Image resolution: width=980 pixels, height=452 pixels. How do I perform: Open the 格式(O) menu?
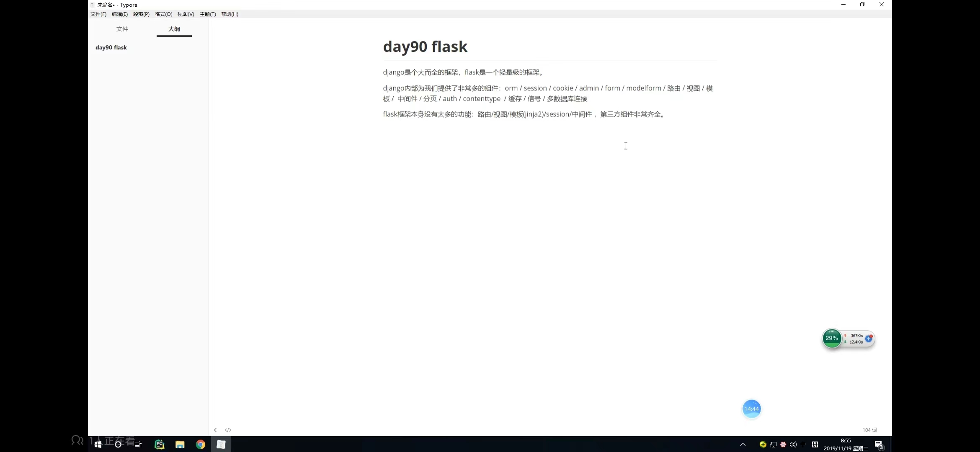click(x=163, y=14)
